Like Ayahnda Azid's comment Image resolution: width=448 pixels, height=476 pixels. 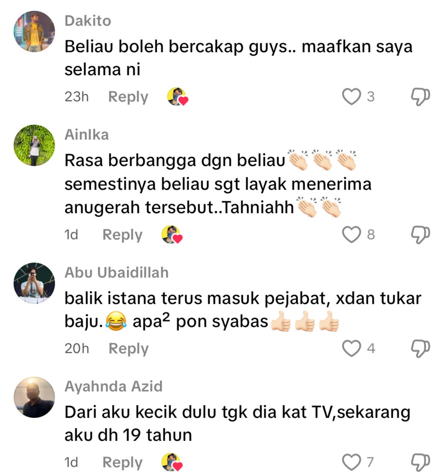[351, 462]
